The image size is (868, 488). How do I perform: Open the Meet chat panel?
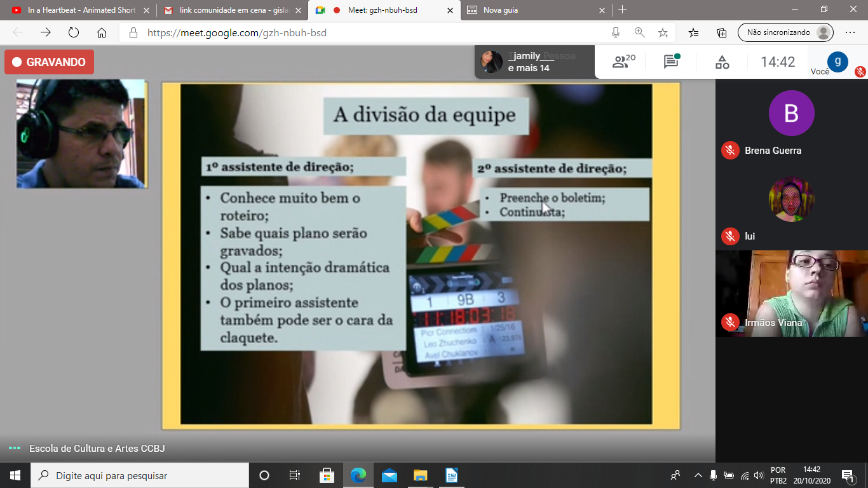point(671,62)
